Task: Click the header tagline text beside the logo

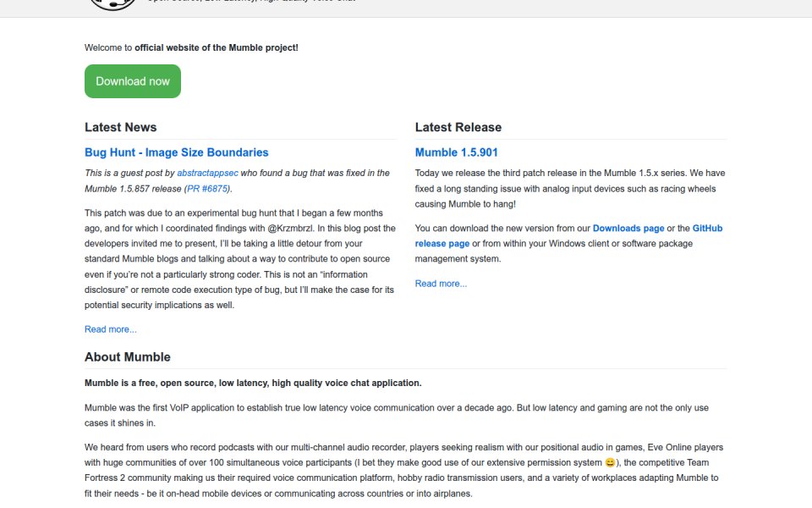Action: tap(252, 1)
